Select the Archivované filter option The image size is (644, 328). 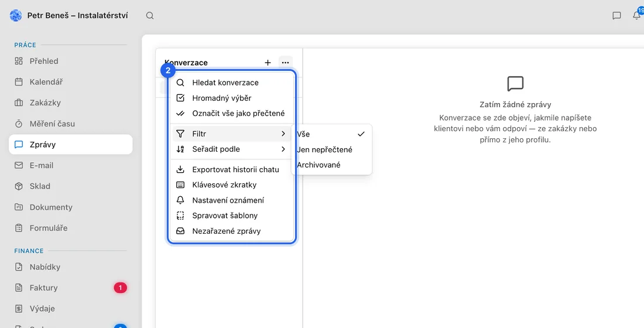[331, 165]
